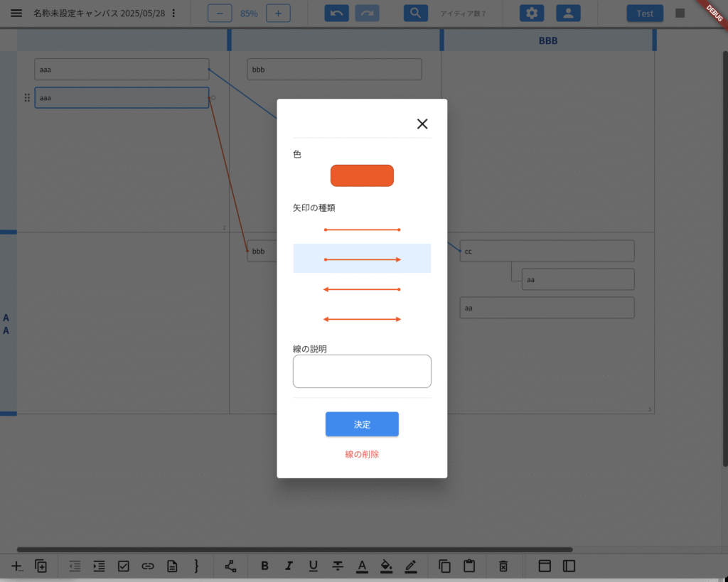Open settings with the gear icon
This screenshot has height=582, width=728.
click(531, 13)
